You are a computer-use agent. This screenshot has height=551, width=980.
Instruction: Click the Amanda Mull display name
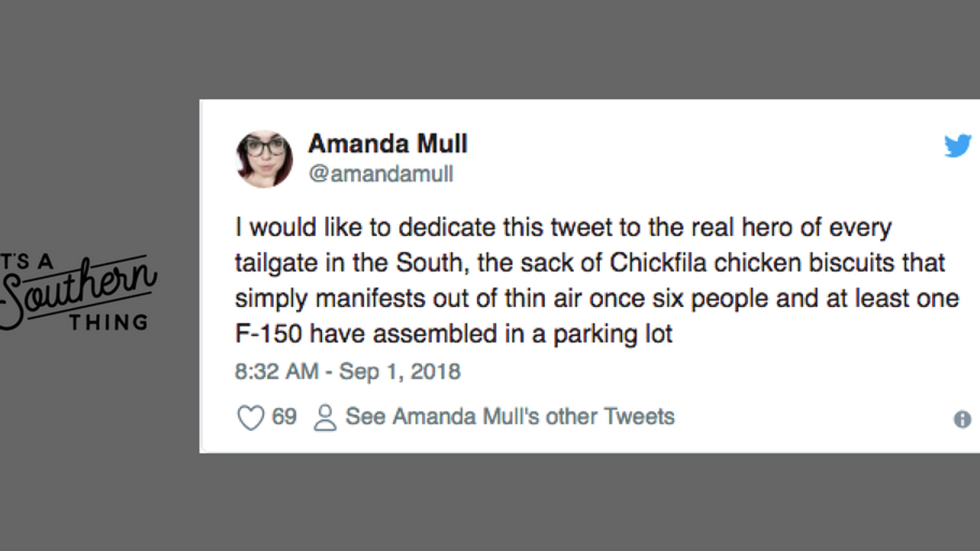[x=387, y=143]
